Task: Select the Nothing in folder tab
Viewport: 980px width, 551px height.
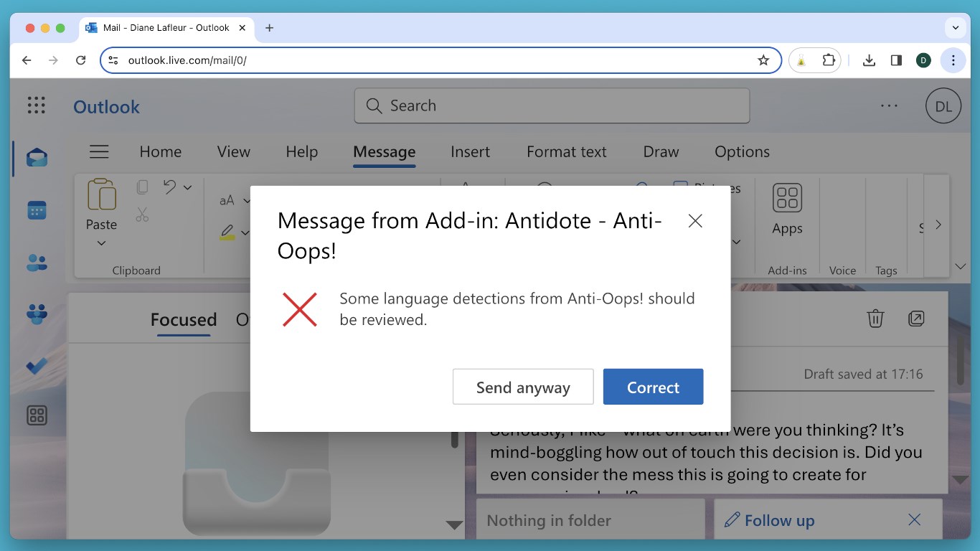Action: point(590,519)
